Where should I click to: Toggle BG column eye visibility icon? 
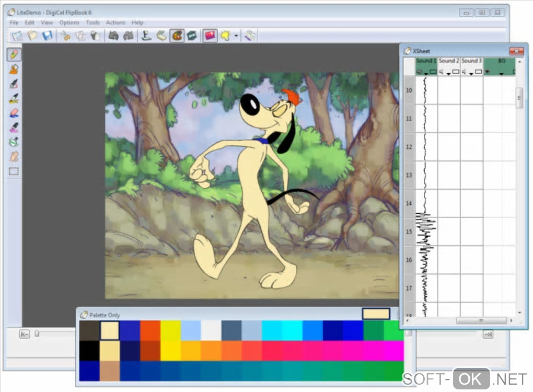pyautogui.click(x=488, y=72)
